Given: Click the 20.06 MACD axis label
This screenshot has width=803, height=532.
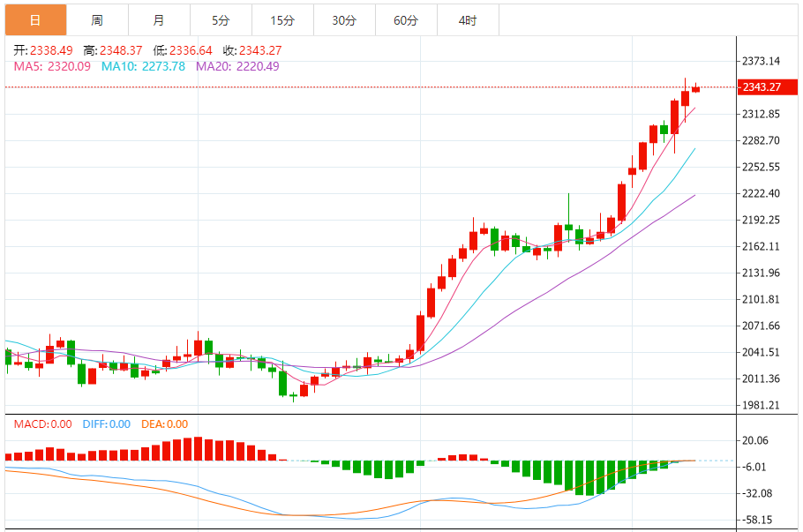Looking at the screenshot, I should pyautogui.click(x=755, y=440).
